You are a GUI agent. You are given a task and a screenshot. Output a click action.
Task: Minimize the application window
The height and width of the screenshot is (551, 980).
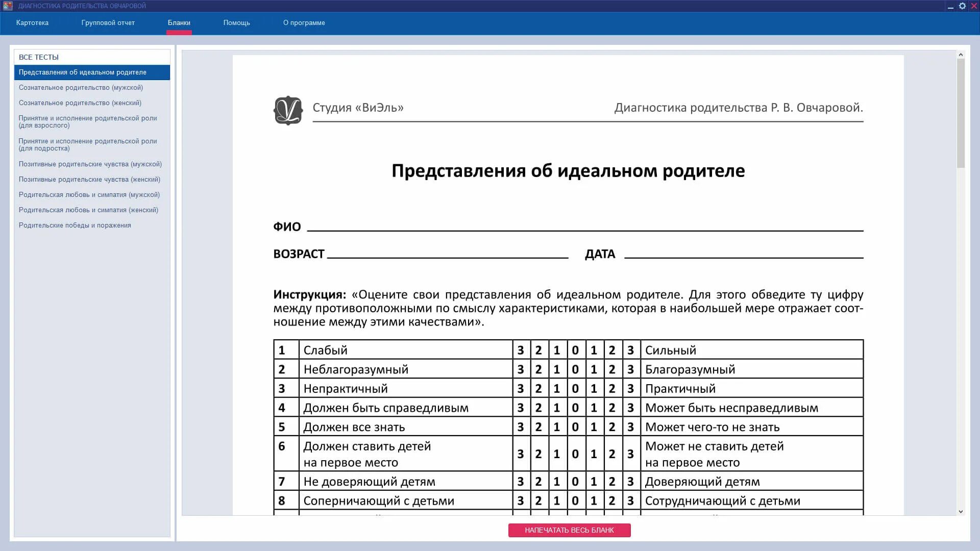(x=950, y=6)
